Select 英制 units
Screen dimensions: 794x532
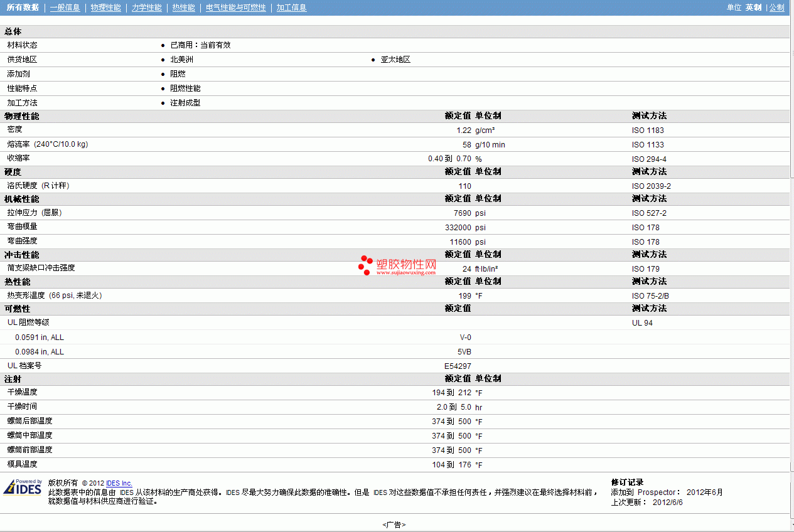pos(753,8)
